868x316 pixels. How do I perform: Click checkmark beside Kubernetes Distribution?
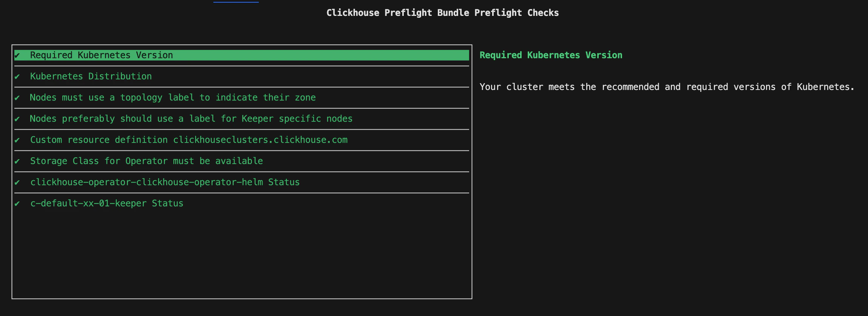17,77
